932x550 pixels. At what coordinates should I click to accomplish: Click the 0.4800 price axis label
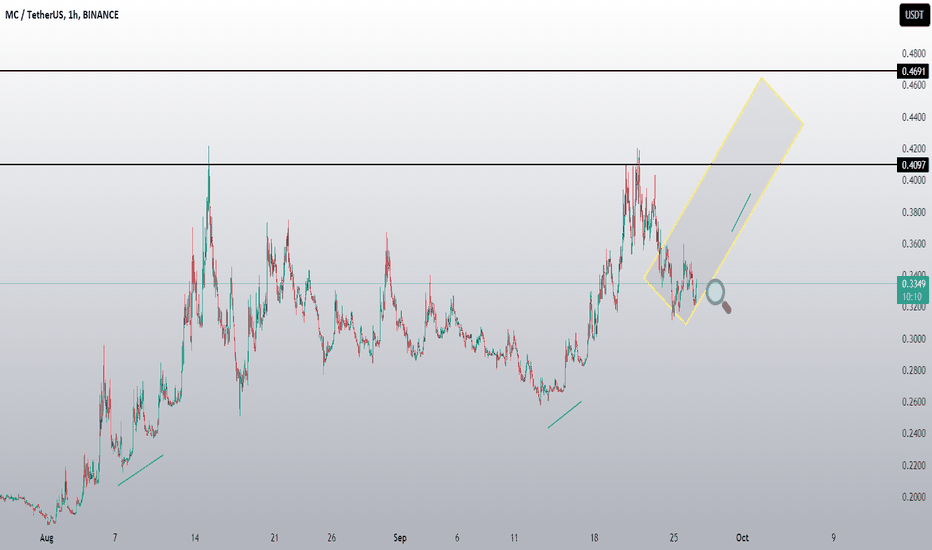914,54
